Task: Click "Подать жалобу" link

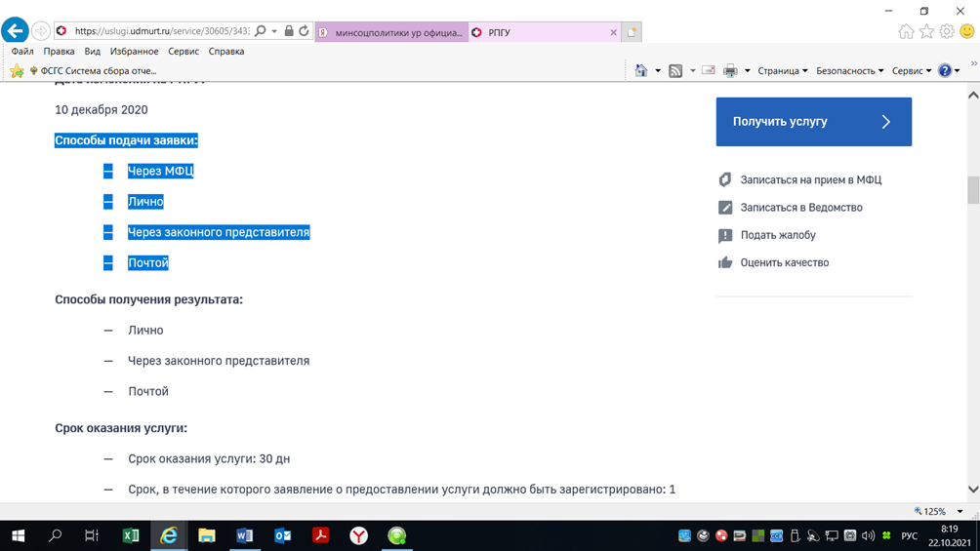Action: [x=777, y=235]
